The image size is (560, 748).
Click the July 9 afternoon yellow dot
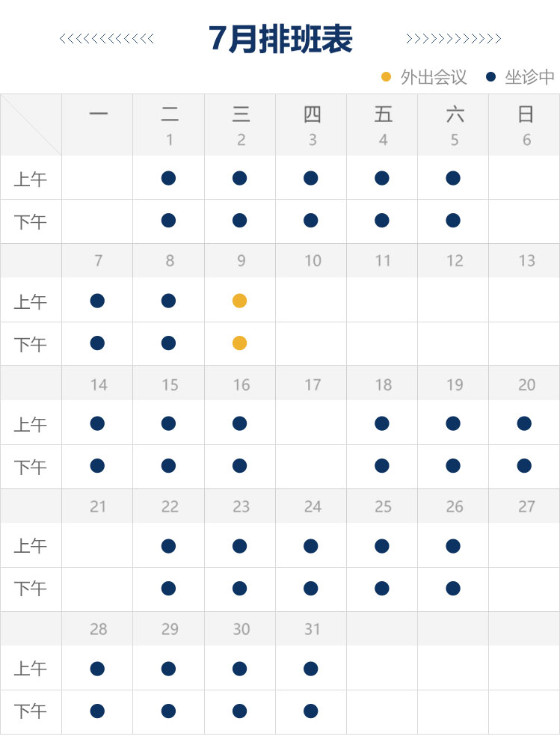(x=239, y=343)
